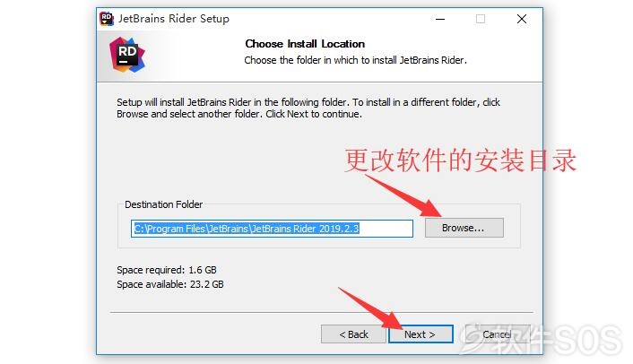
Task: Click the red Chinese annotation text
Action: click(x=460, y=160)
